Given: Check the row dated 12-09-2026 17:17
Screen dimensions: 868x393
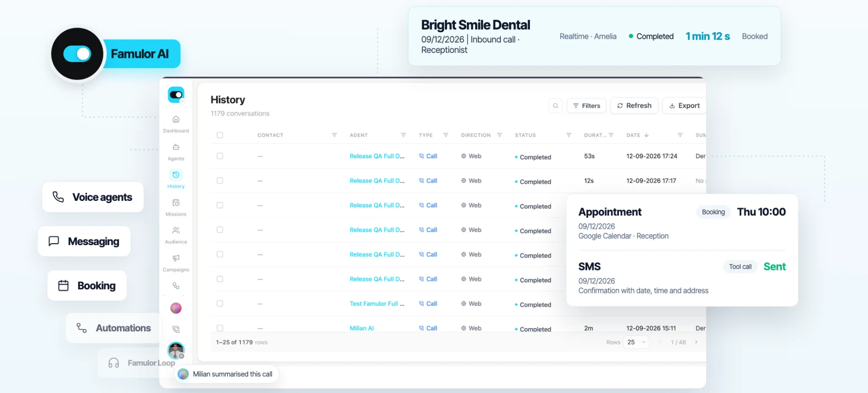Looking at the screenshot, I should 220,180.
